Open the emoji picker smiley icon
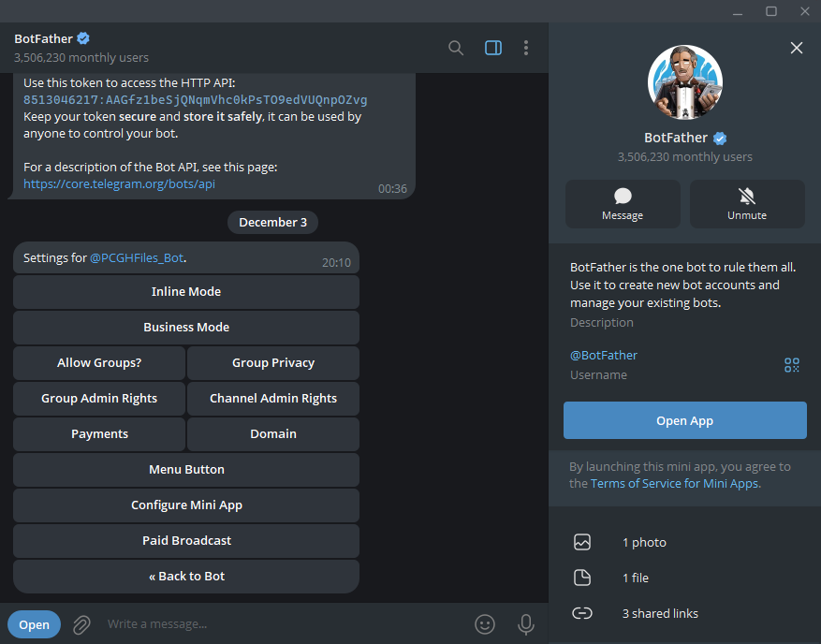The width and height of the screenshot is (821, 644). 485,623
